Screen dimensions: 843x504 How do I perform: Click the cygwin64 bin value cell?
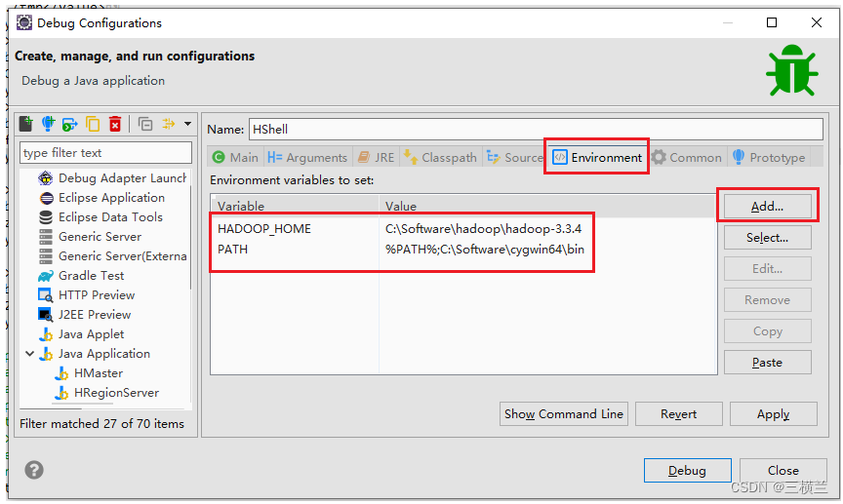(x=484, y=250)
